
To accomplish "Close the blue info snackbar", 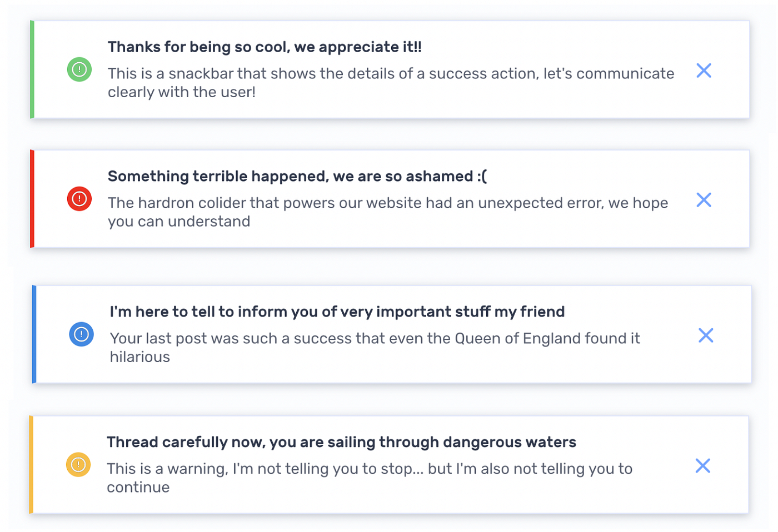I will click(x=706, y=335).
